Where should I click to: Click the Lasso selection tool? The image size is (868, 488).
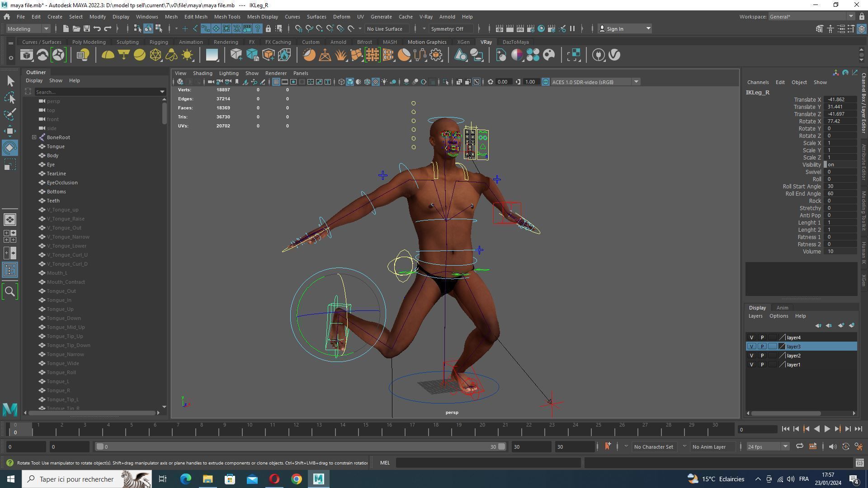tap(10, 98)
